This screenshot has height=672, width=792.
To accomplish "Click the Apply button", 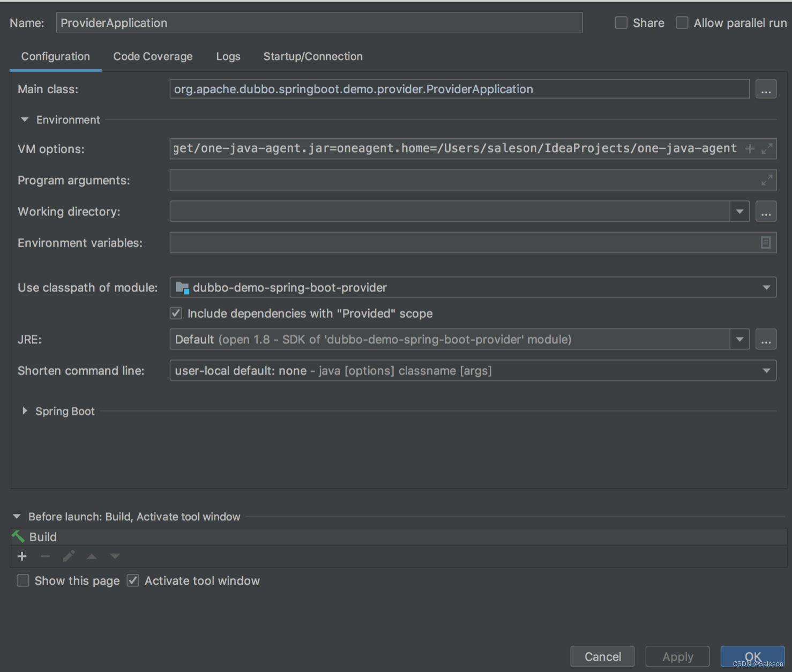I will click(x=677, y=656).
